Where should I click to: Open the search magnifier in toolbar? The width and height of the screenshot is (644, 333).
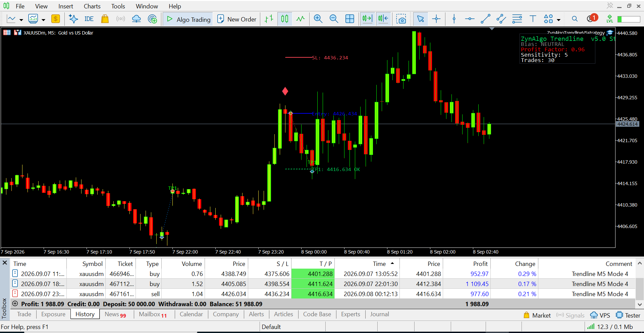coord(575,19)
